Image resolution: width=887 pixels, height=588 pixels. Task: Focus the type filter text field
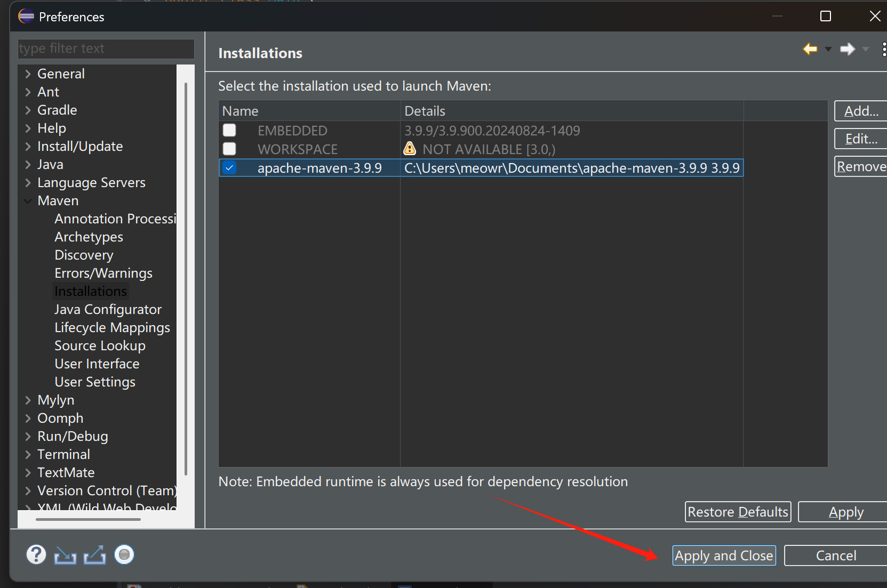(x=106, y=49)
